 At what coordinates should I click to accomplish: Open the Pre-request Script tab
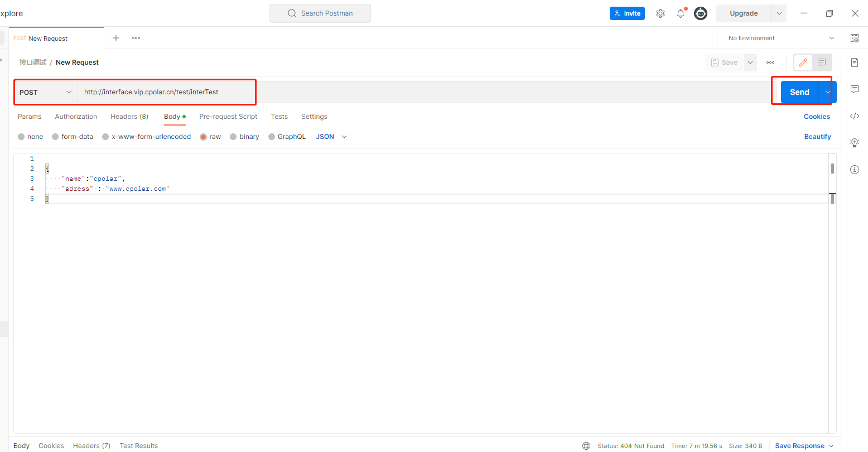228,117
